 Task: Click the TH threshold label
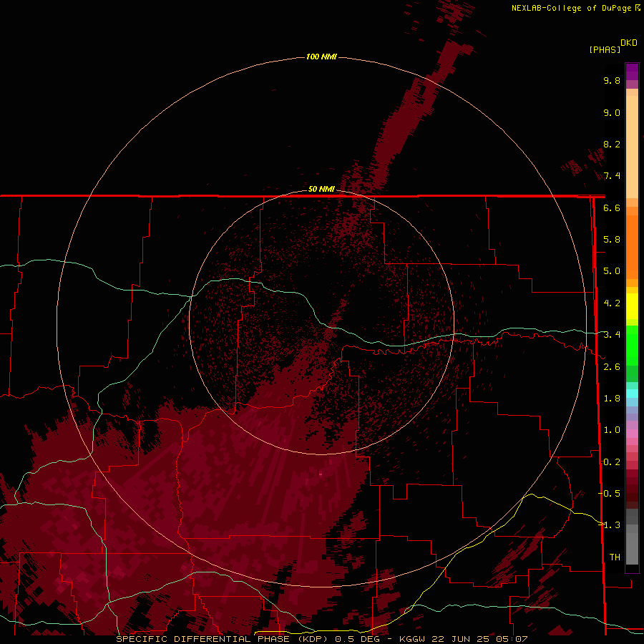pos(615,557)
